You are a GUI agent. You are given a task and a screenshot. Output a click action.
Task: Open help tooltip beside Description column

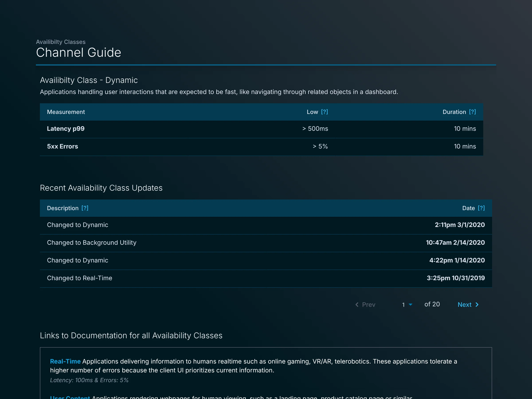[x=85, y=208]
